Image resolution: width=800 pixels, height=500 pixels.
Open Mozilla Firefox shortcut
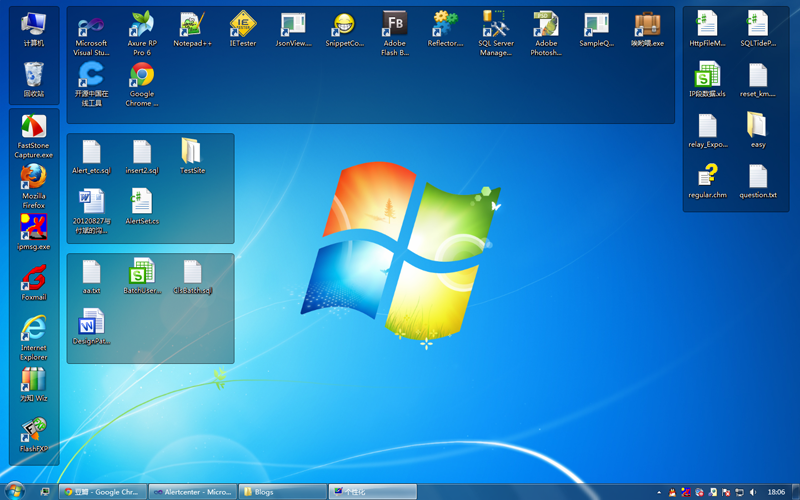(34, 186)
